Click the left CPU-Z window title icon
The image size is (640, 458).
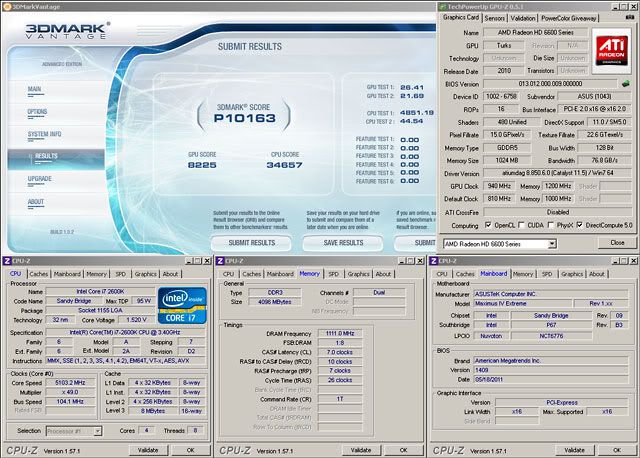coord(7,261)
